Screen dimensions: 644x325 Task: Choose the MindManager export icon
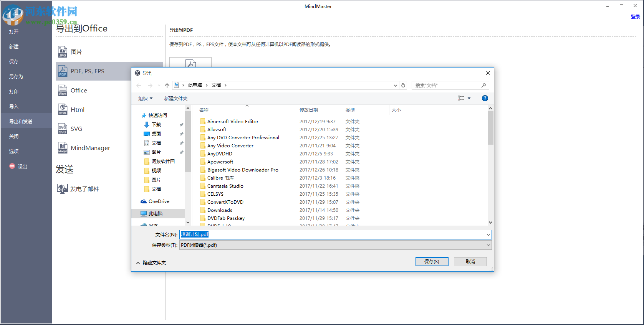point(63,148)
